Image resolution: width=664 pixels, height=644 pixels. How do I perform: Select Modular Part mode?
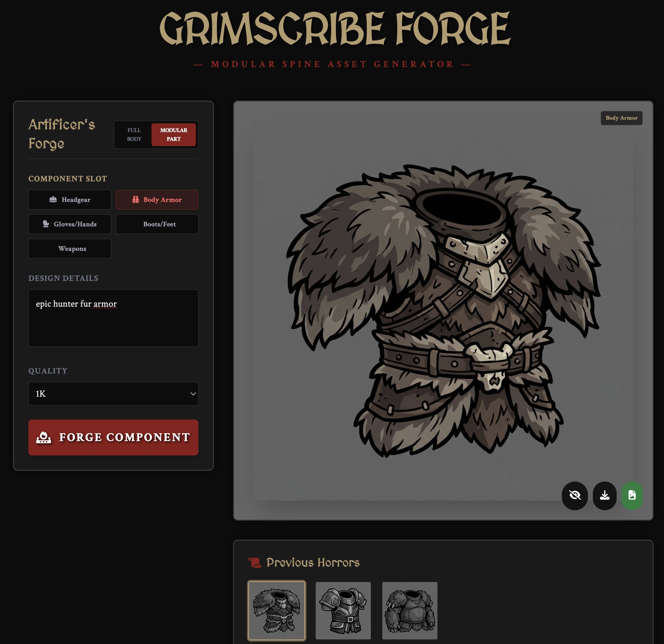pos(173,134)
